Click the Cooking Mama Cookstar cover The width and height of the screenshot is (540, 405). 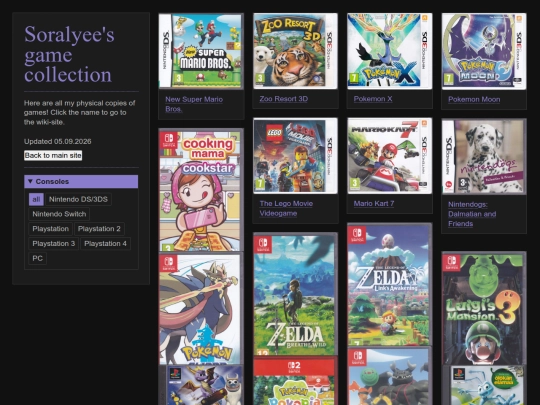click(x=201, y=190)
